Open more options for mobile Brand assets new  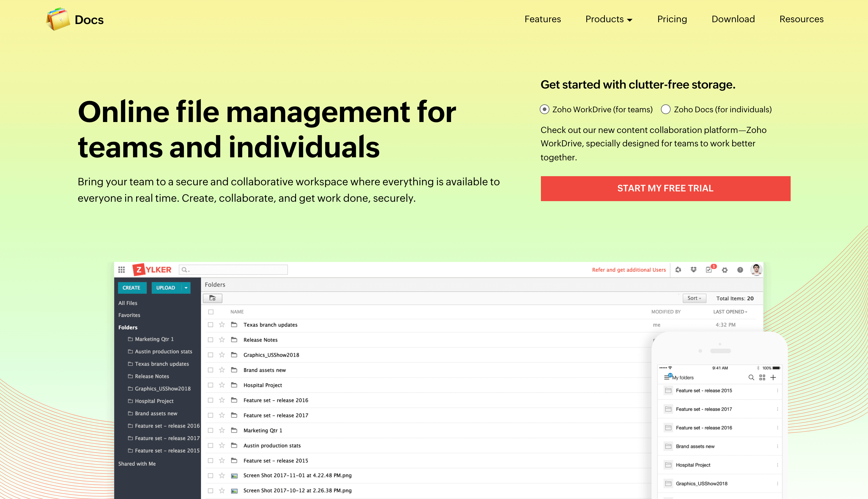[x=777, y=446]
